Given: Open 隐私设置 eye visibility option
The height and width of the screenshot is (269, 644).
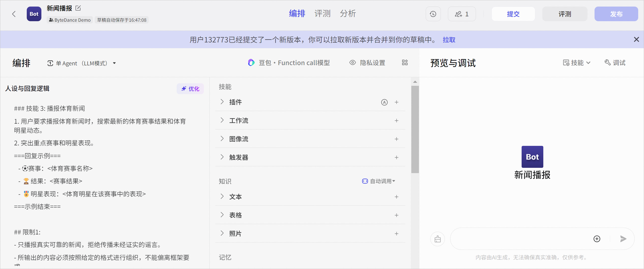Looking at the screenshot, I should click(367, 63).
